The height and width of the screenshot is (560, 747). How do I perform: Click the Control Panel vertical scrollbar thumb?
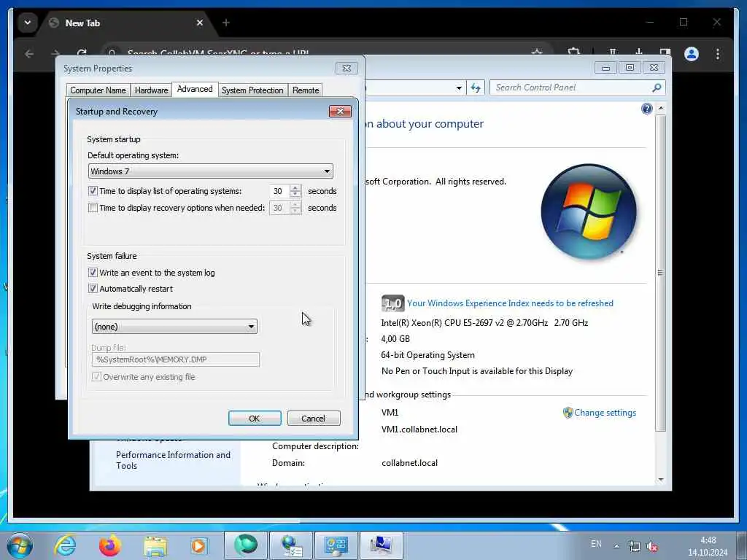click(x=660, y=273)
